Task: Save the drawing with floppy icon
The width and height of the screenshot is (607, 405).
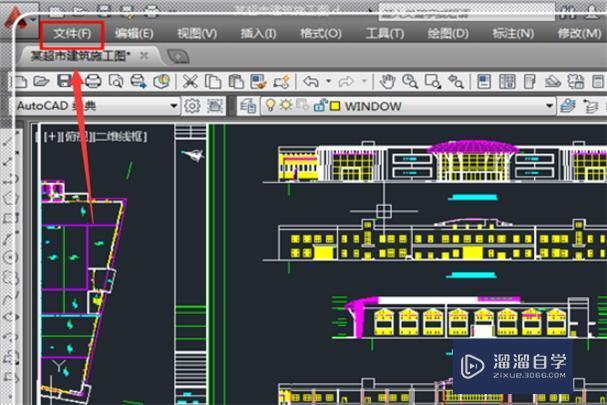Action: pyautogui.click(x=65, y=81)
